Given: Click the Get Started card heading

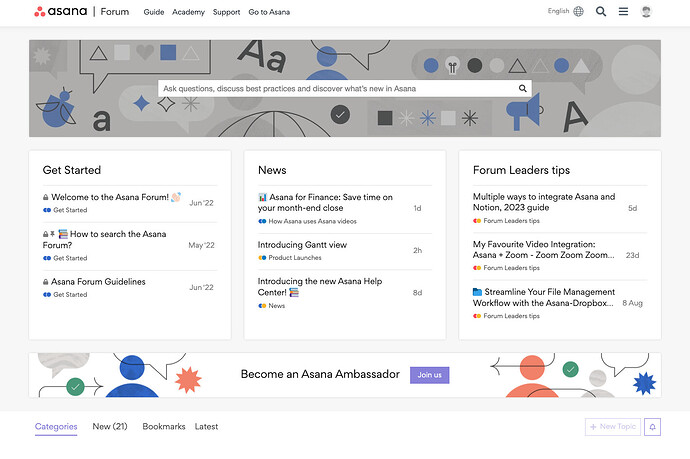Looking at the screenshot, I should click(x=72, y=170).
